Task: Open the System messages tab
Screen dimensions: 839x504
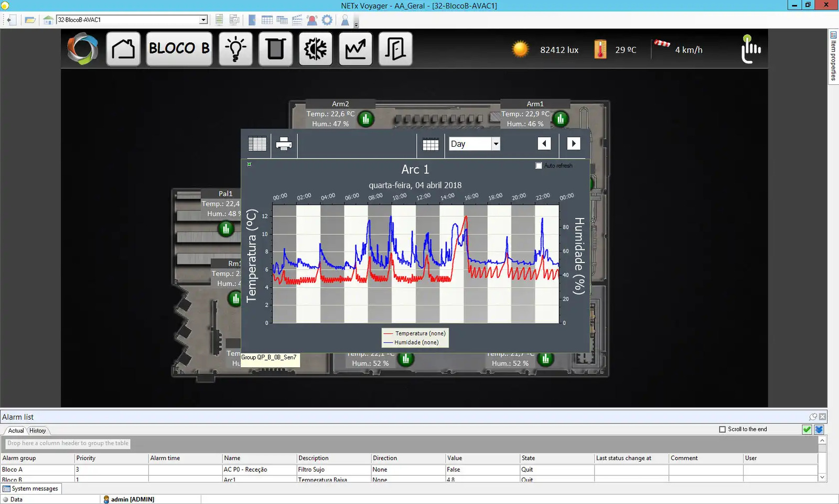Action: tap(31, 489)
